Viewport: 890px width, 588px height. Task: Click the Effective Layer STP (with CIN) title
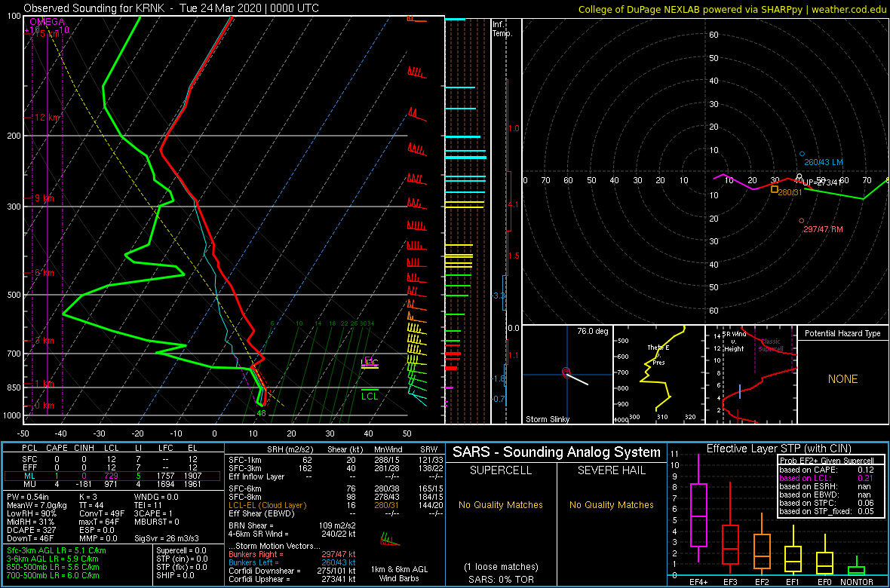coord(778,449)
